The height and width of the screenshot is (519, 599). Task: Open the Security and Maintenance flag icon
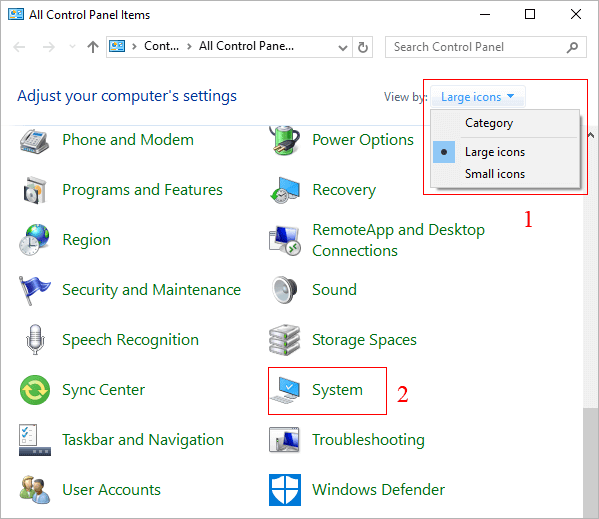pos(34,290)
